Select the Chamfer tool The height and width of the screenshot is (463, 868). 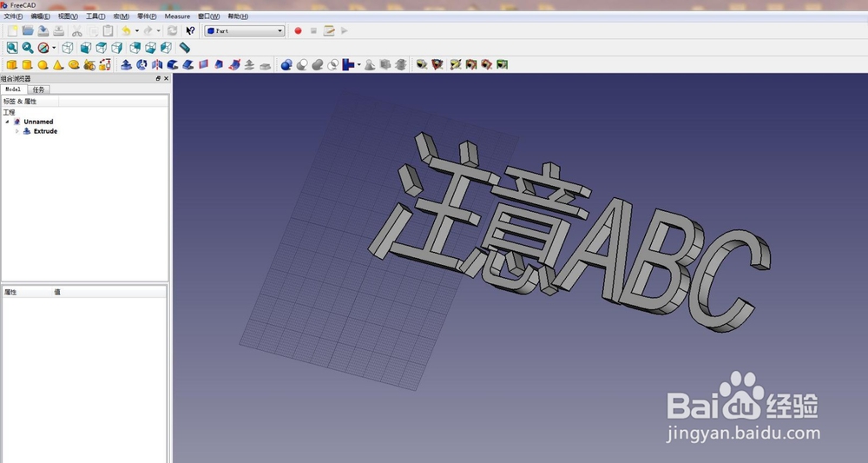coord(188,65)
